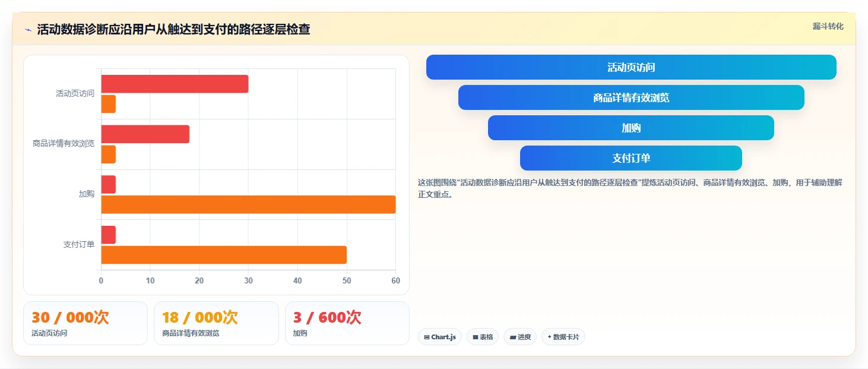The image size is (868, 369).
Task: Click the 活动页访问 funnel step
Action: 631,67
